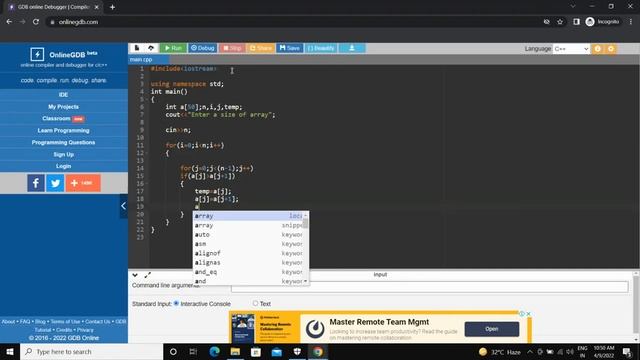Click the command line arguments field
The width and height of the screenshot is (640, 360).
429,287
